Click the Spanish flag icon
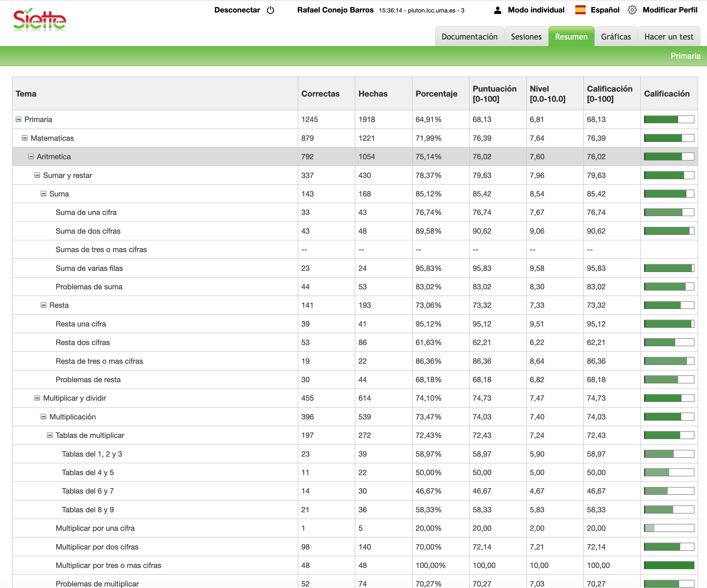Viewport: 707px width, 588px height. pos(580,10)
